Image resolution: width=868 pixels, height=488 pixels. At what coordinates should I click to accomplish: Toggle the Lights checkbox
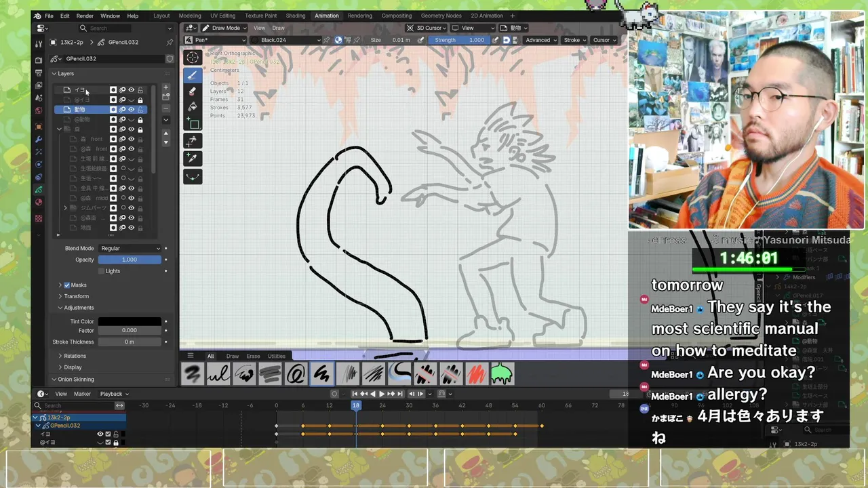pyautogui.click(x=102, y=271)
